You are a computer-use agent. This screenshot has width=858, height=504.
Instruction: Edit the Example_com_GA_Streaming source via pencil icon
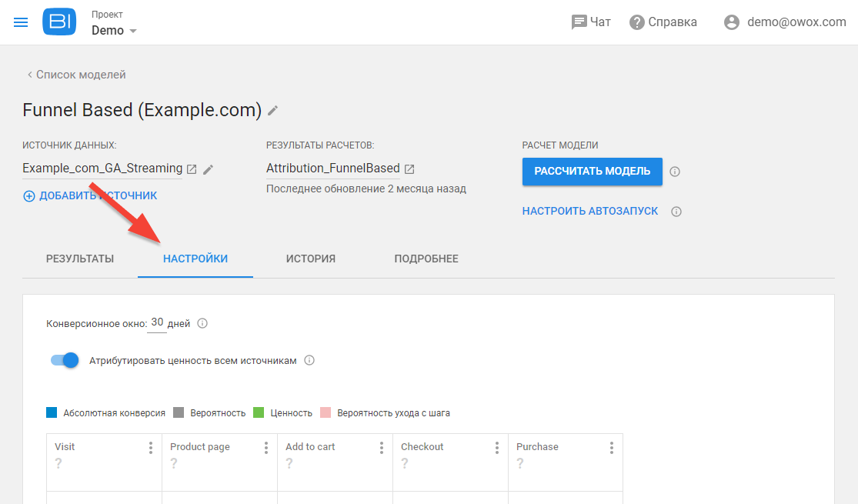pyautogui.click(x=208, y=169)
